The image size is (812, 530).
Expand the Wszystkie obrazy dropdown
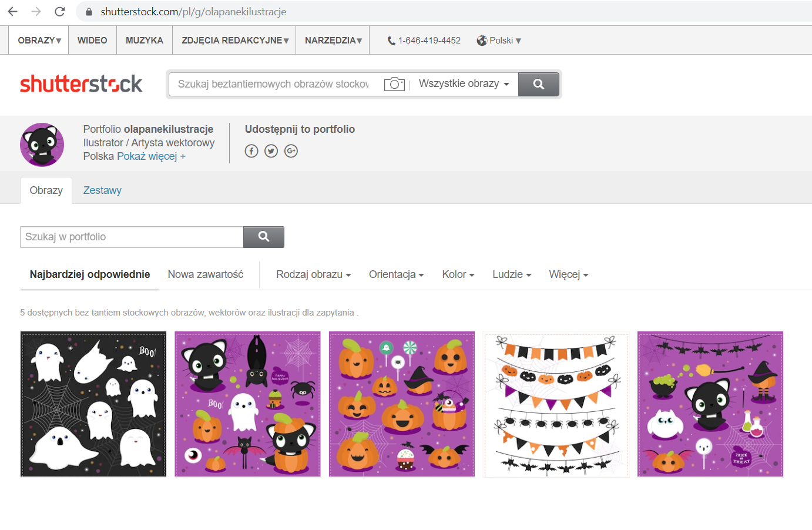(464, 84)
